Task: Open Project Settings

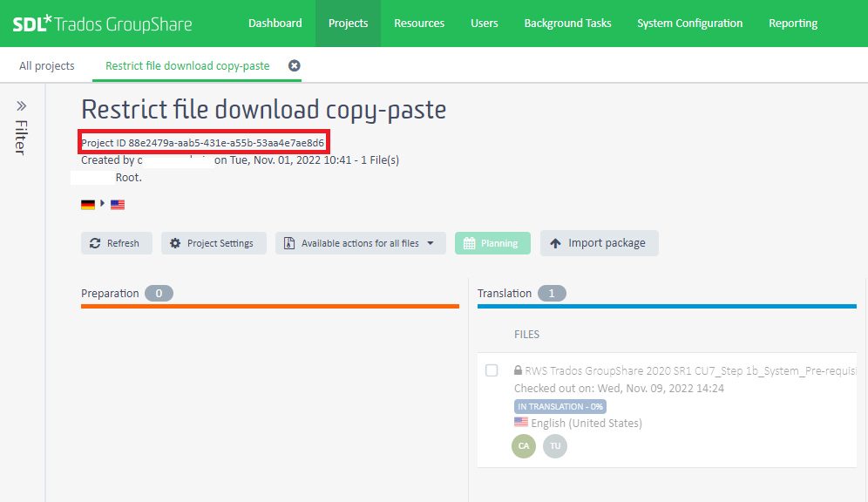Action: click(x=214, y=243)
